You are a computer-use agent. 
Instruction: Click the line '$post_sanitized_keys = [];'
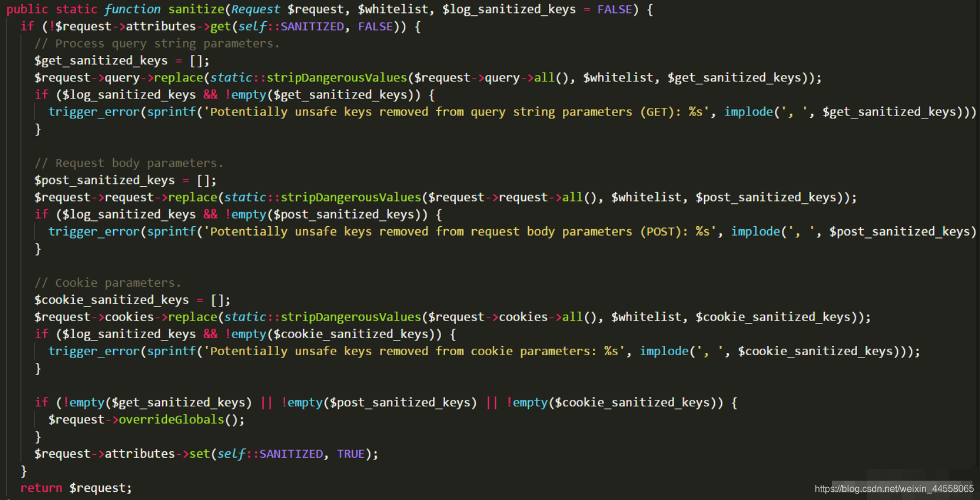tap(125, 180)
